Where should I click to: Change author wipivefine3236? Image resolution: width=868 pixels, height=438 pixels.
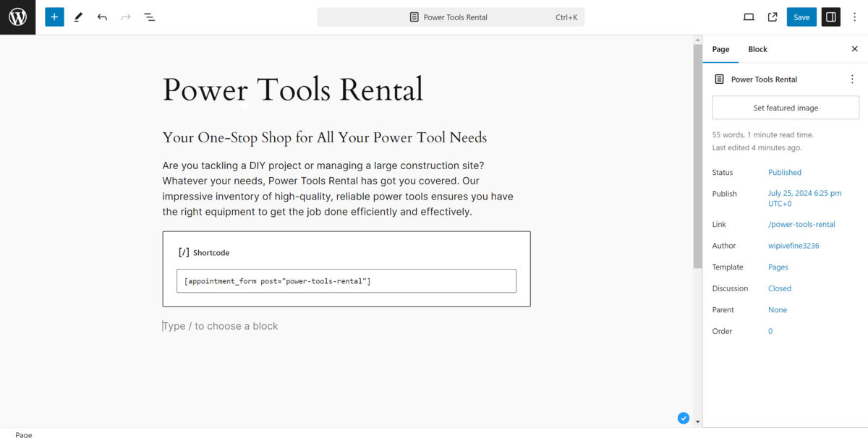(x=793, y=246)
